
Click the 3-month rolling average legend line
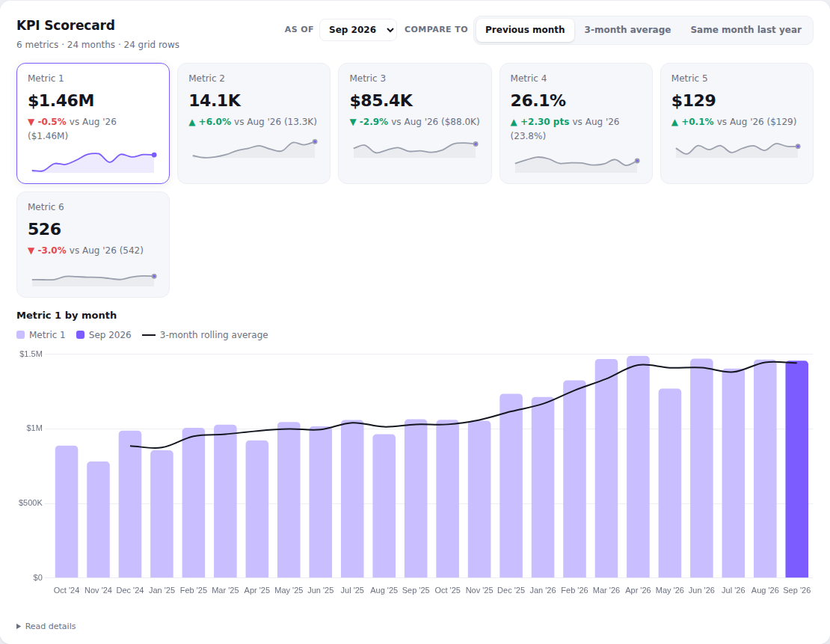pyautogui.click(x=149, y=335)
